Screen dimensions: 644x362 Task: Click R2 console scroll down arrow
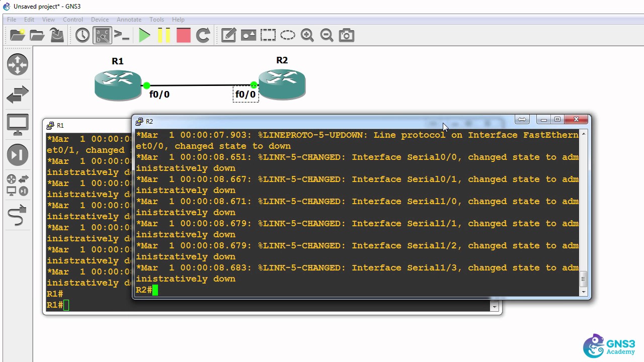[x=584, y=292]
